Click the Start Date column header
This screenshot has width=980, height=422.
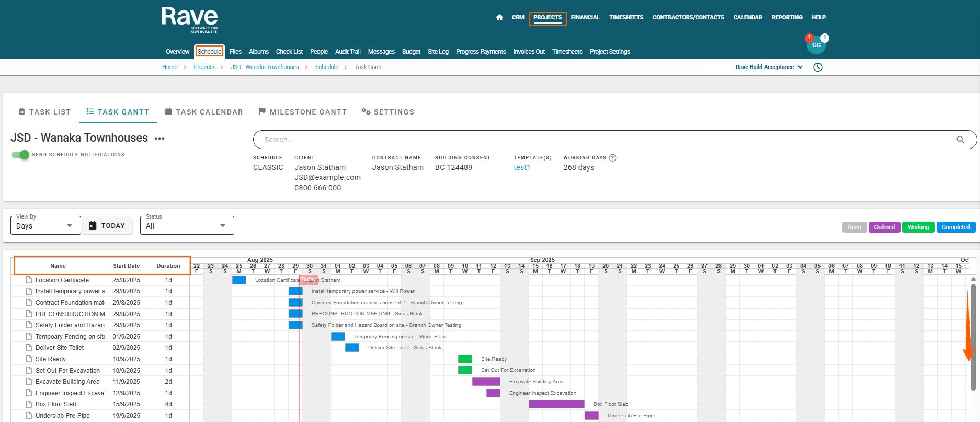[126, 266]
